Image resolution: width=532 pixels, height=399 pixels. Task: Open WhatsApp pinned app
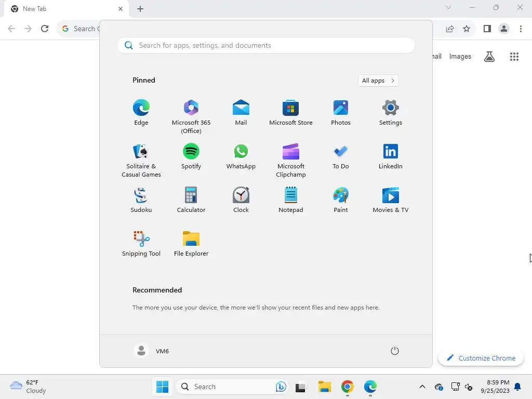pos(241,156)
